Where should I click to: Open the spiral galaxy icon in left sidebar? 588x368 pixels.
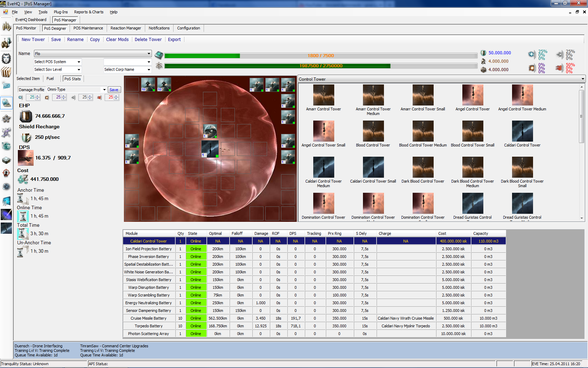[x=6, y=187]
